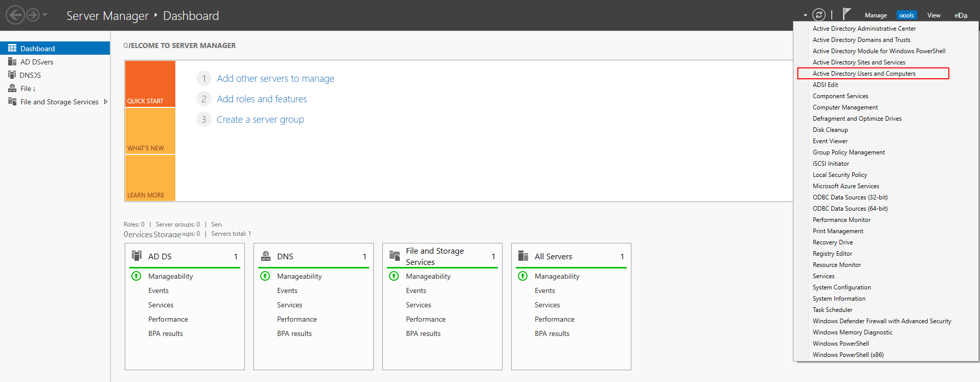Open the notifications flag icon
The height and width of the screenshot is (382, 980).
847,14
